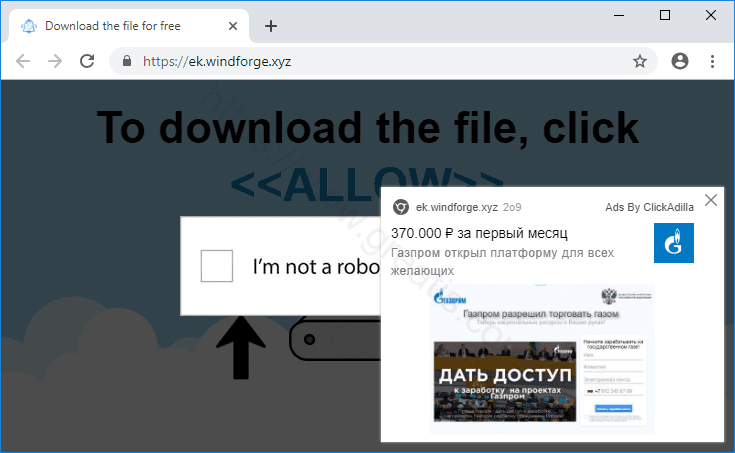735x453 pixels.
Task: Click 'ek.windforge.xyz' source in the notification
Action: [457, 207]
